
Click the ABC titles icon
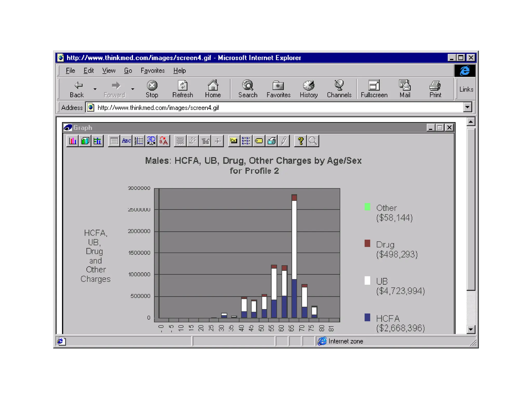tap(126, 141)
